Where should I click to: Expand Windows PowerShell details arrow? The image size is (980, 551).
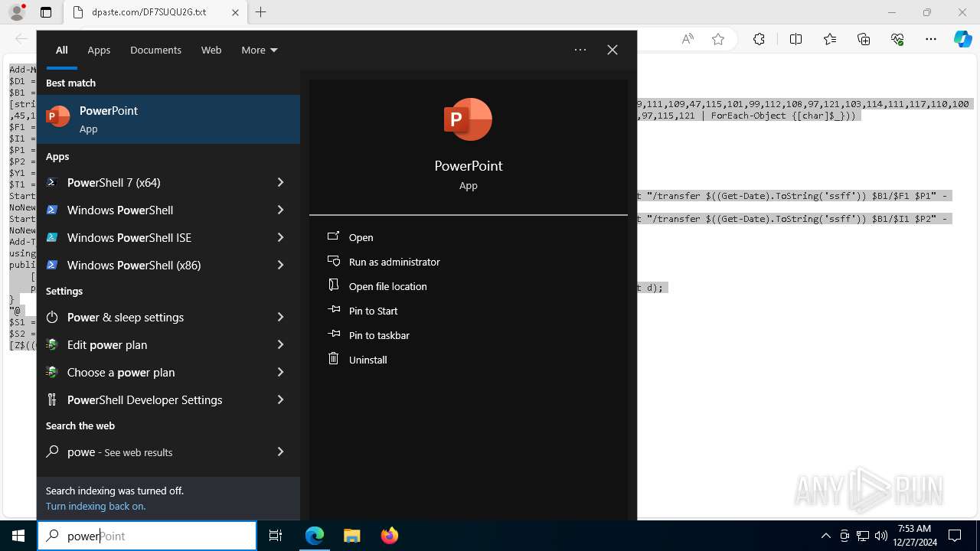280,210
